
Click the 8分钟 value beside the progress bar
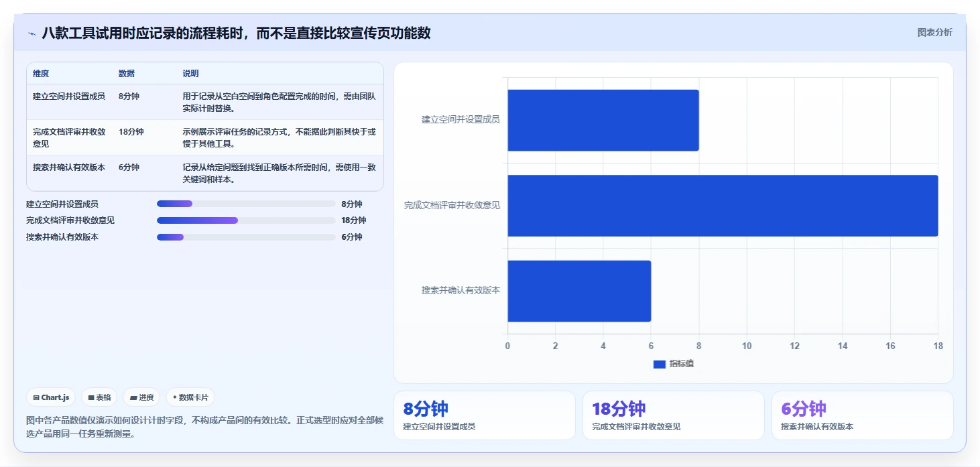[351, 204]
